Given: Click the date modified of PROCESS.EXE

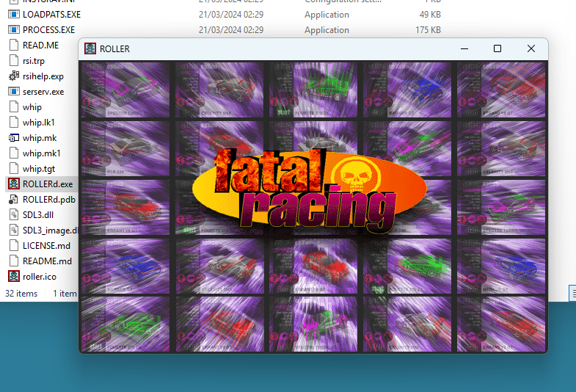Looking at the screenshot, I should [x=231, y=30].
